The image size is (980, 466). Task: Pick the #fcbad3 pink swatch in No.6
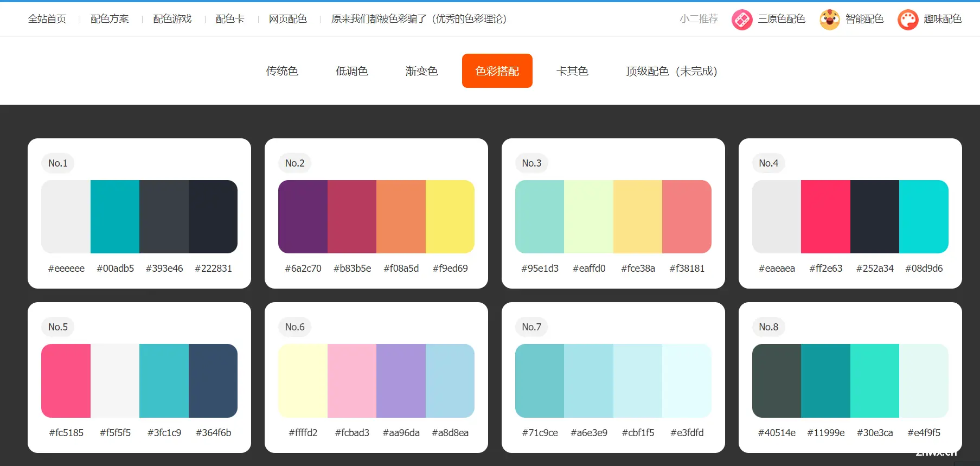point(352,381)
